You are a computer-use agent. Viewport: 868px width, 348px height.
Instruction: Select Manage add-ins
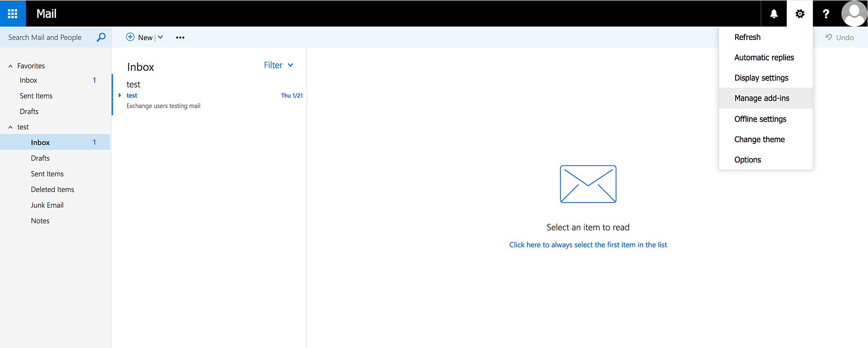pyautogui.click(x=766, y=98)
